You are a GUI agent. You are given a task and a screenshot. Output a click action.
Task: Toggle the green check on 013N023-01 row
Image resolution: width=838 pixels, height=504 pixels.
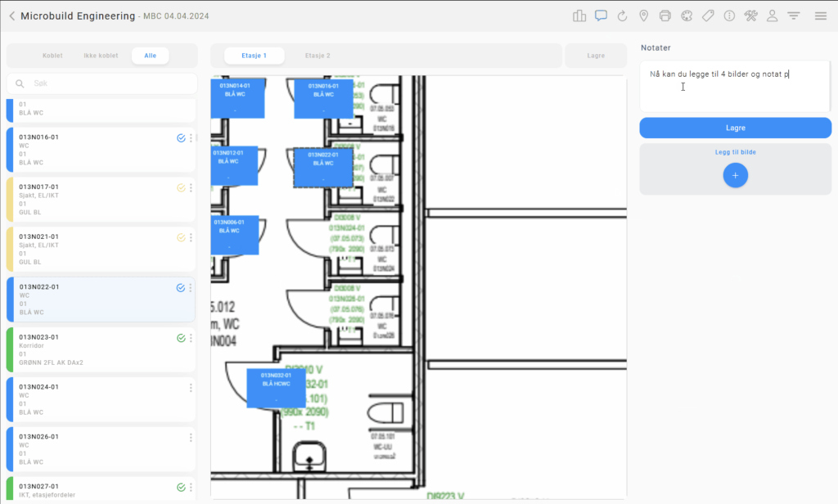(x=181, y=338)
